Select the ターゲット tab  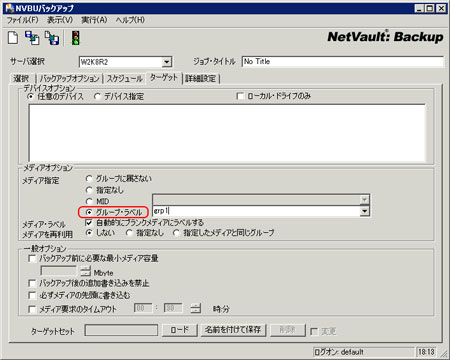[164, 78]
